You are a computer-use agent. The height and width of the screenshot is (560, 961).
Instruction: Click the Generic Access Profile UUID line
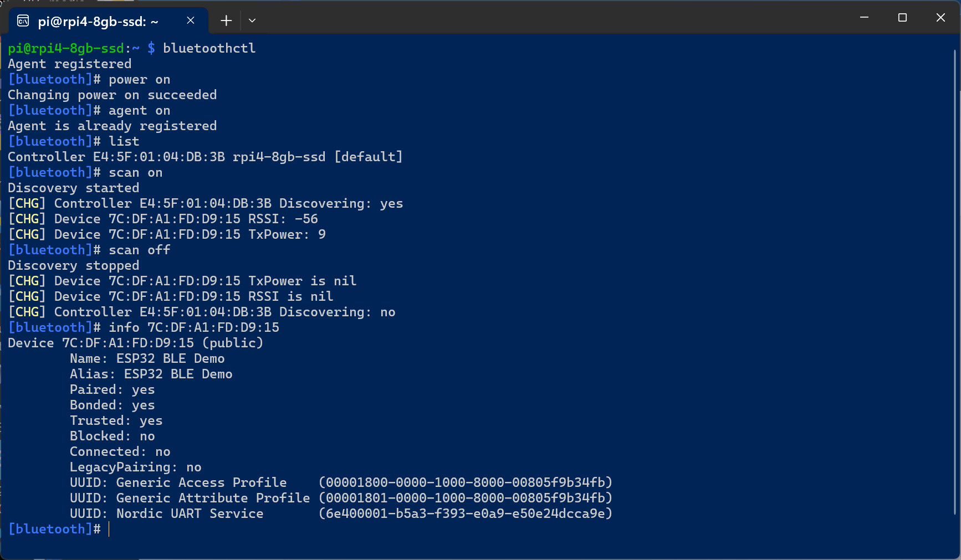(x=341, y=482)
